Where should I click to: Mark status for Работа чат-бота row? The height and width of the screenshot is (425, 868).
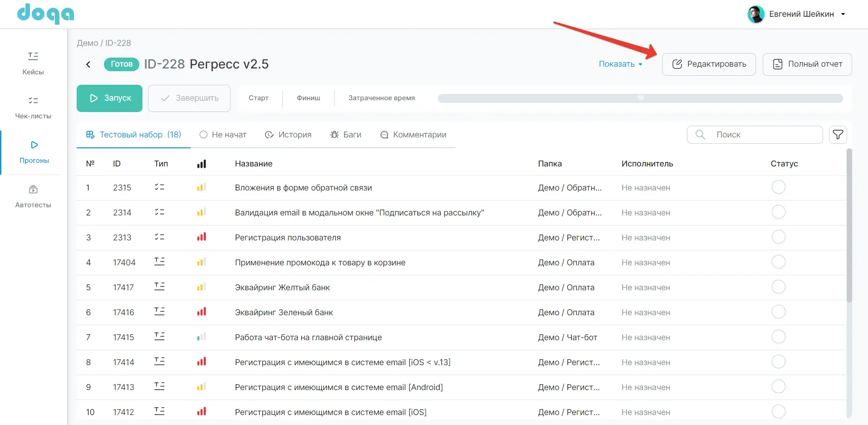tap(778, 337)
